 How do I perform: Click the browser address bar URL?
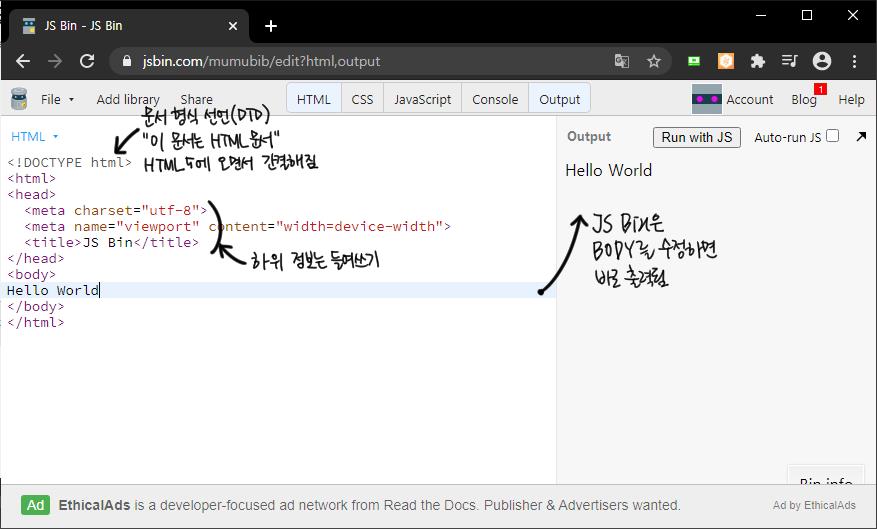tap(261, 61)
